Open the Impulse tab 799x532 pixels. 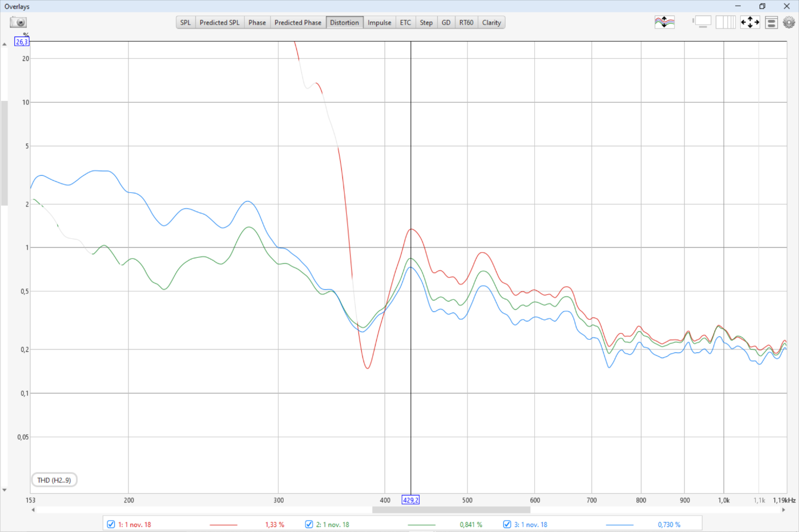(x=379, y=23)
